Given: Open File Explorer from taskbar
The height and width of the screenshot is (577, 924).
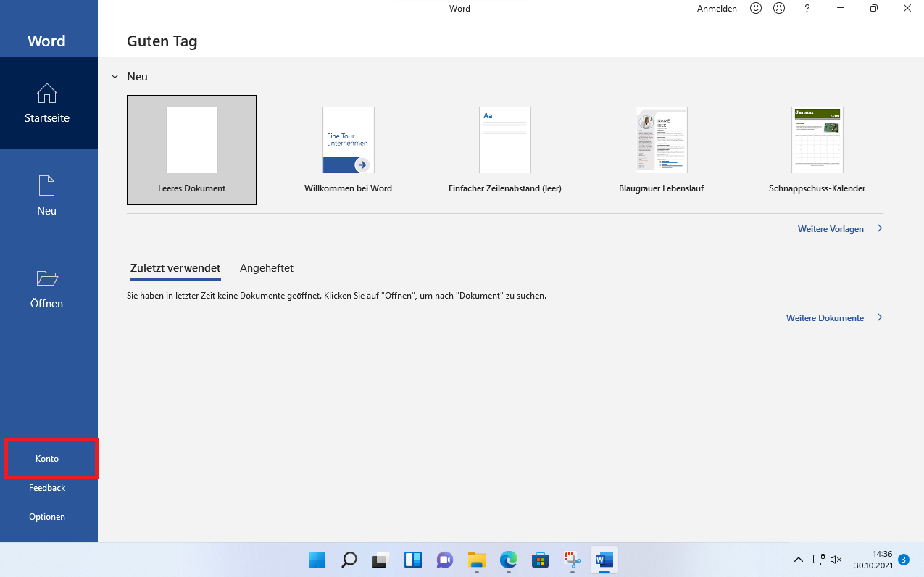Looking at the screenshot, I should [x=476, y=560].
